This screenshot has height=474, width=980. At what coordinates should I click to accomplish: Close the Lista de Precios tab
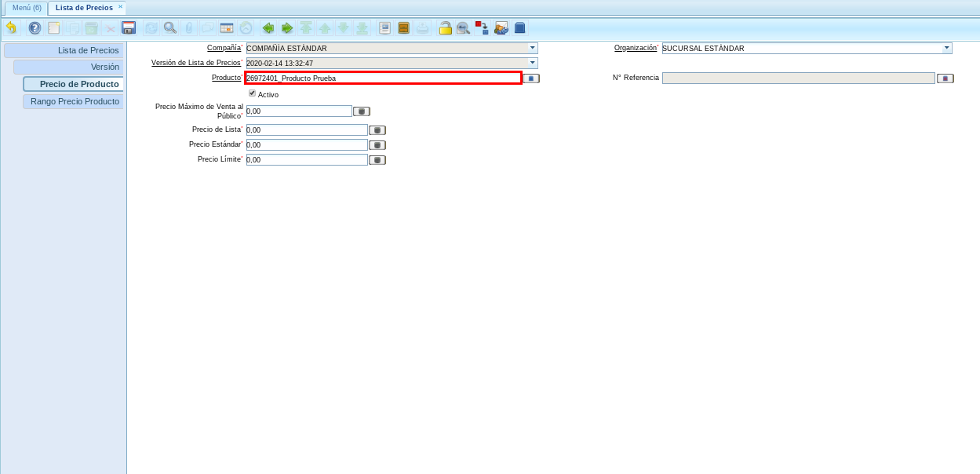point(120,6)
